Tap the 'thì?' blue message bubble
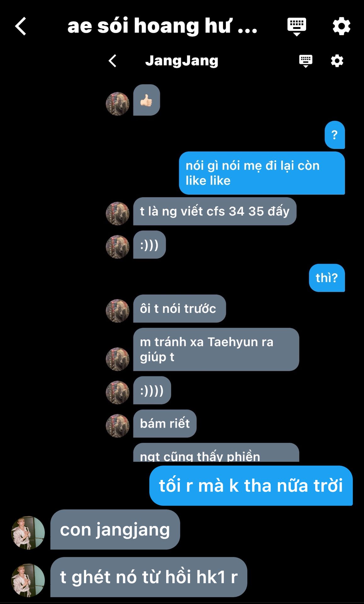The height and width of the screenshot is (604, 364). pos(327,278)
